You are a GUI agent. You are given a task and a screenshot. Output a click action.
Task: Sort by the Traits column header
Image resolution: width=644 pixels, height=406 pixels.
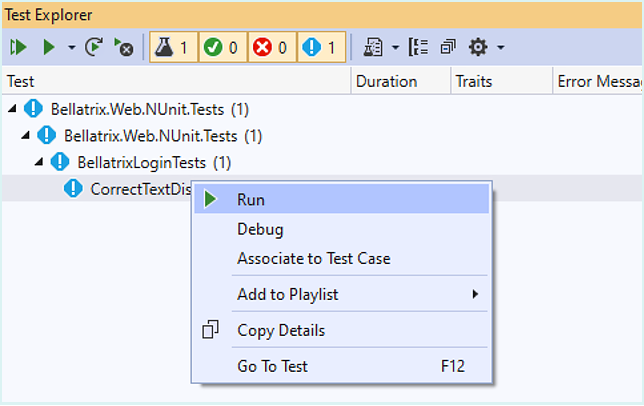502,81
